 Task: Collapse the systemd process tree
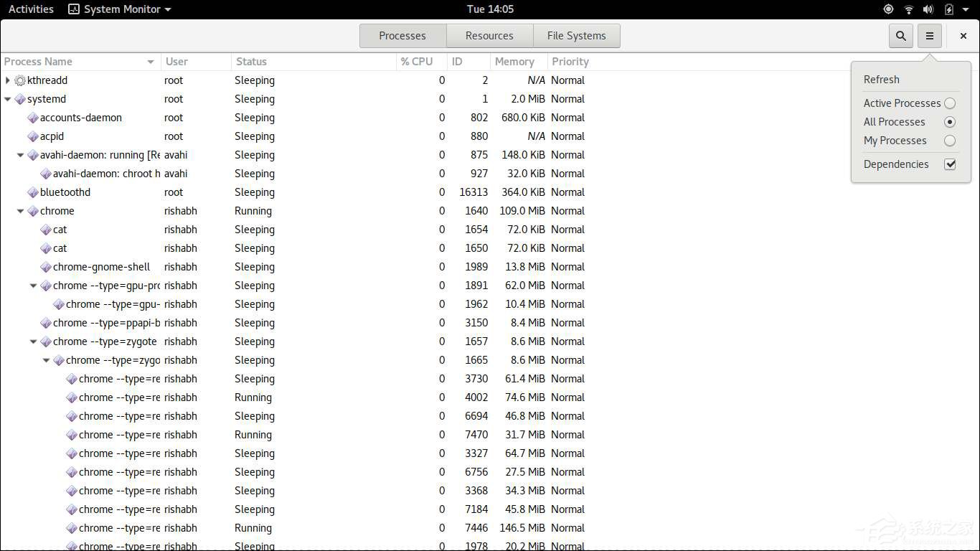[x=8, y=99]
